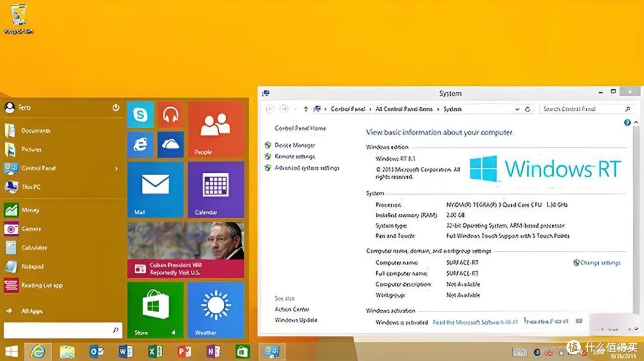Expand the Control Panel submenu arrow
Image resolution: width=644 pixels, height=361 pixels.
point(116,168)
